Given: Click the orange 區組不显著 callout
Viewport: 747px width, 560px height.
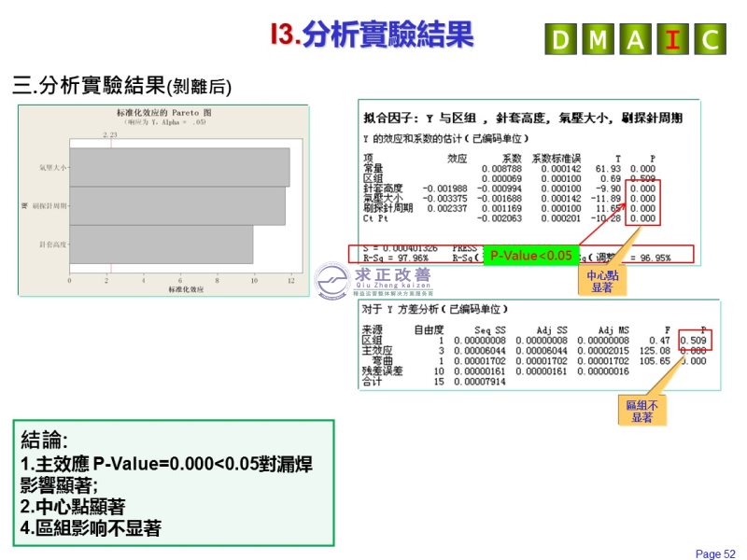Looking at the screenshot, I should (x=641, y=411).
